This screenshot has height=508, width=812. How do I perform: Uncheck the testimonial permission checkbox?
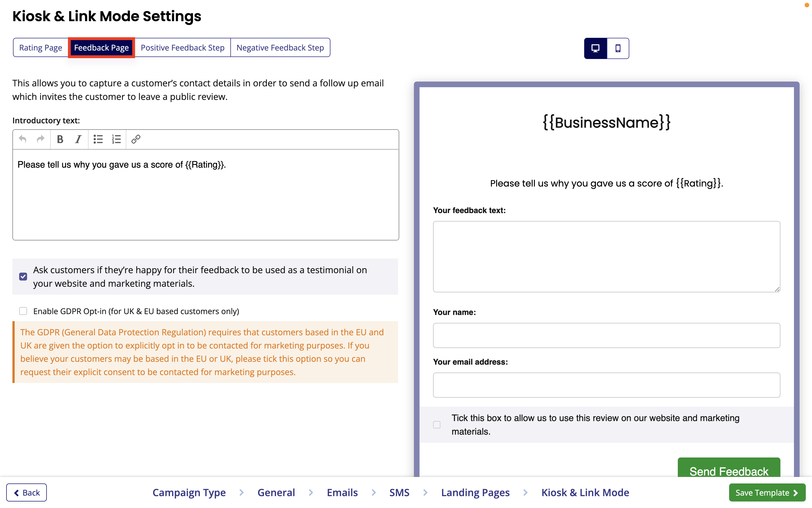click(x=23, y=277)
